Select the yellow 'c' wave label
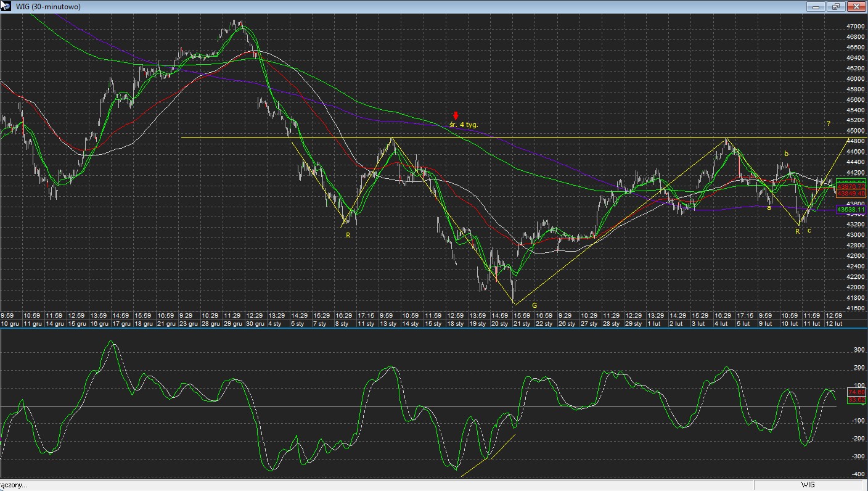 (x=809, y=231)
